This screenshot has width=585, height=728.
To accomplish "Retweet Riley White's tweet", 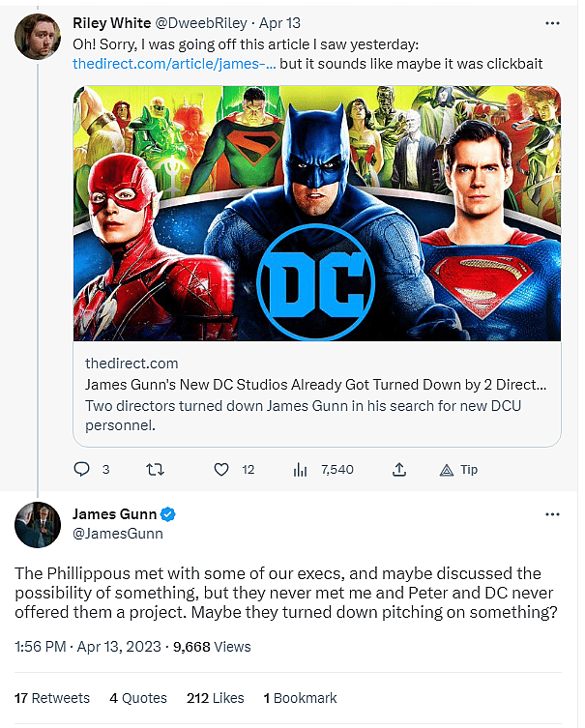I will [x=153, y=470].
